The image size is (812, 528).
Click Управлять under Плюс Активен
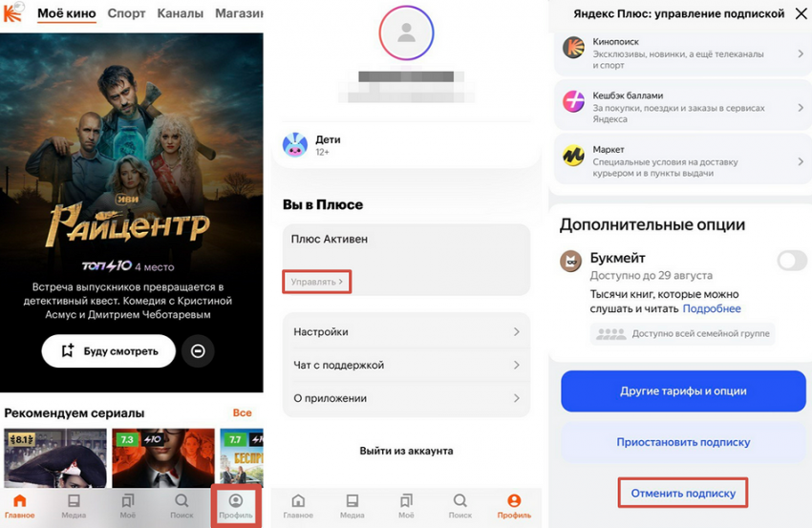[x=317, y=282]
